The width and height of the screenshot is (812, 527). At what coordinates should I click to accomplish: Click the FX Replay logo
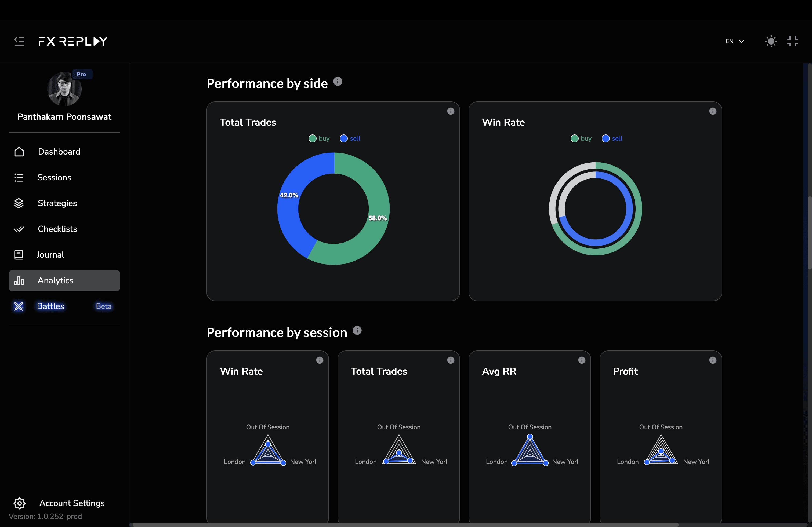[73, 41]
